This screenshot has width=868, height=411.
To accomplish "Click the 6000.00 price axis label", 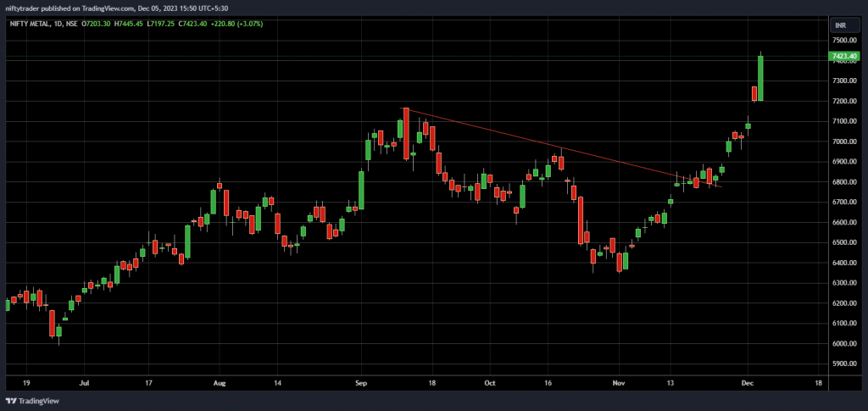I will point(844,344).
